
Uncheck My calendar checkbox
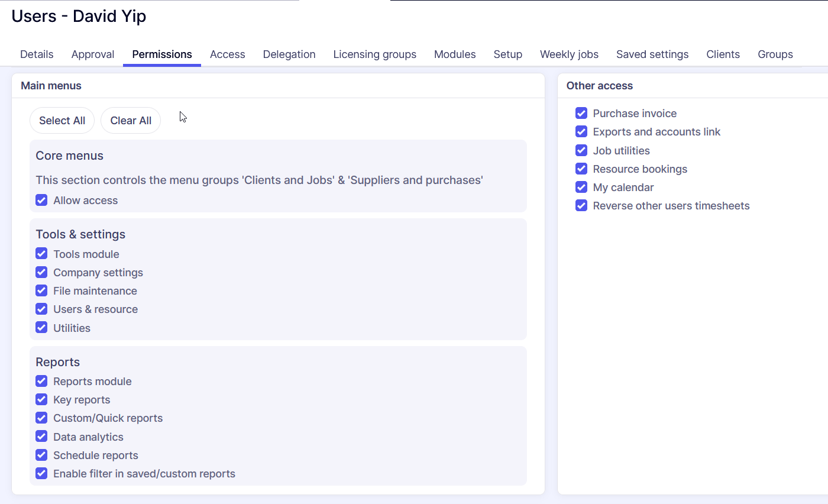[x=581, y=188]
